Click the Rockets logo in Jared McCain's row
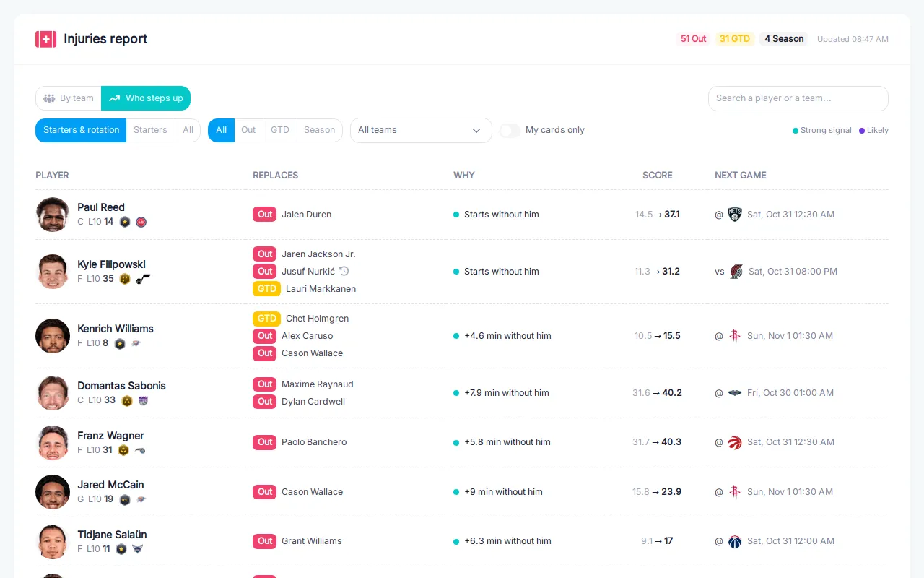 coord(735,492)
